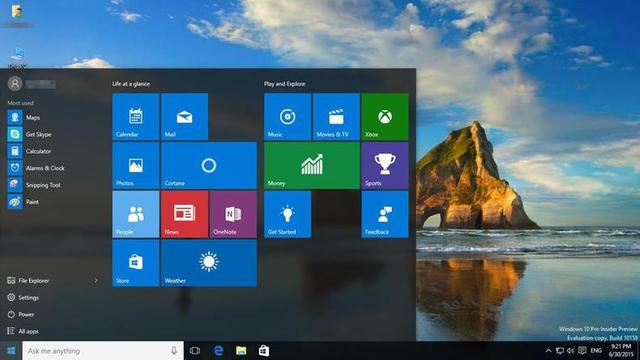Open File Explorer from the taskbar
The image size is (640, 360).
(x=241, y=351)
